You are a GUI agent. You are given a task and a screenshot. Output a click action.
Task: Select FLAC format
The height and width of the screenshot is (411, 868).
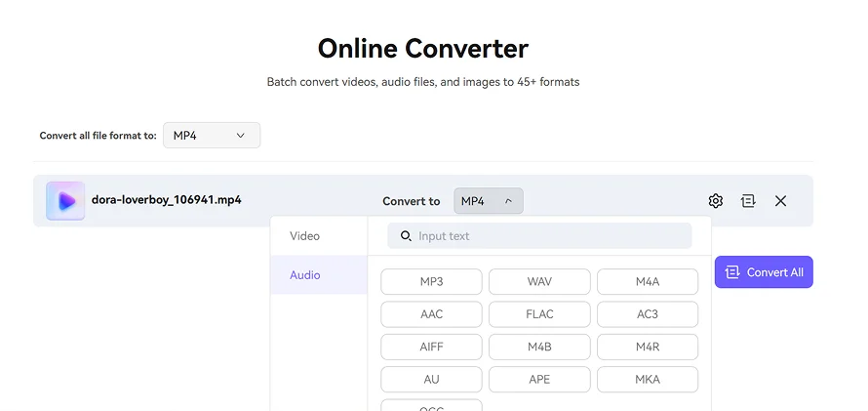[x=539, y=314]
